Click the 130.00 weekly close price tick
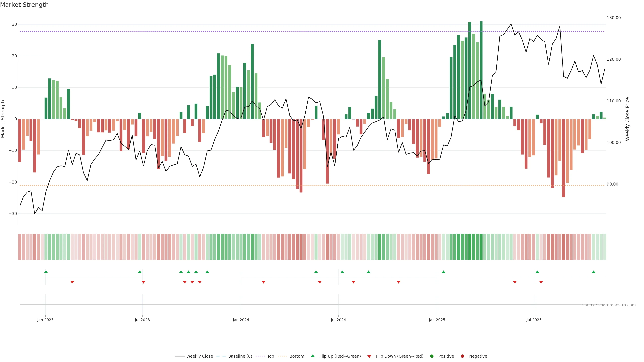Screen dimensions: 644x362 point(613,18)
